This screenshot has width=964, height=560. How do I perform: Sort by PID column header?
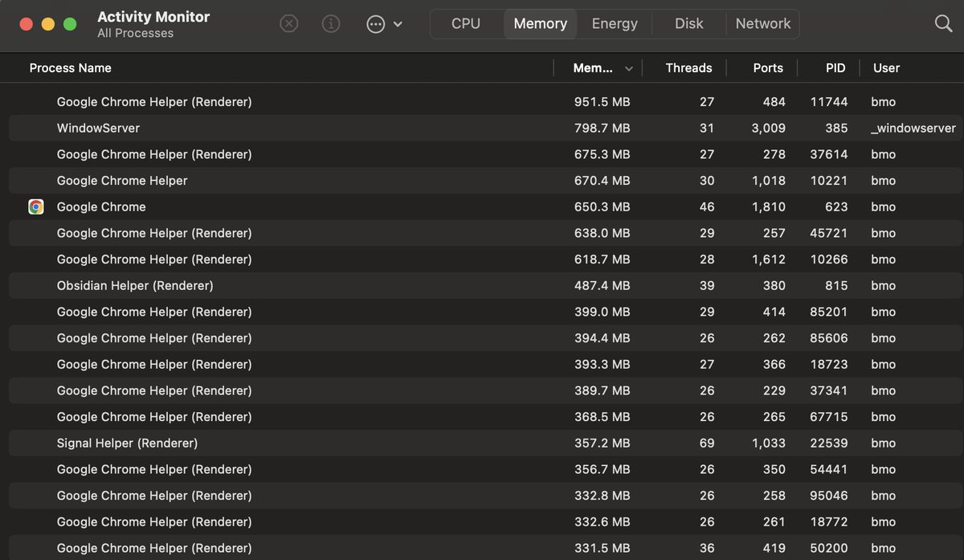(835, 68)
